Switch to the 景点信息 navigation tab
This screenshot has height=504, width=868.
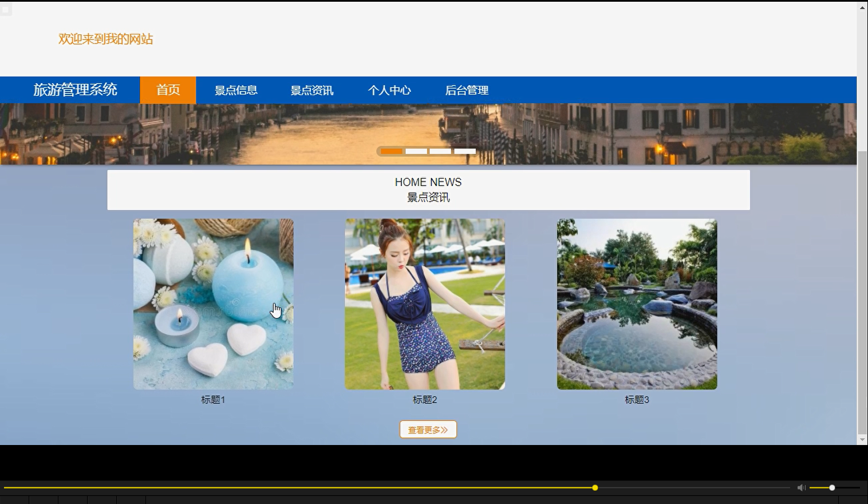(x=236, y=90)
